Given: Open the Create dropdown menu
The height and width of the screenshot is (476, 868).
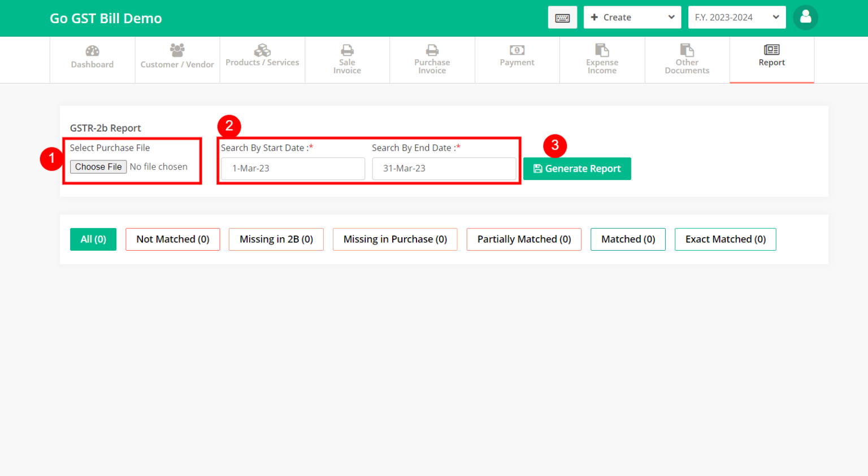Looking at the screenshot, I should (632, 17).
